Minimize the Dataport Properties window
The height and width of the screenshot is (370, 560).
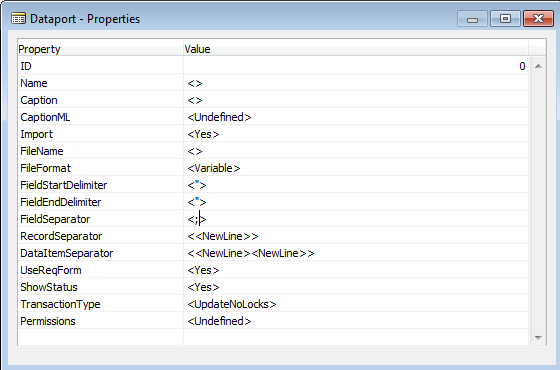tap(472, 19)
